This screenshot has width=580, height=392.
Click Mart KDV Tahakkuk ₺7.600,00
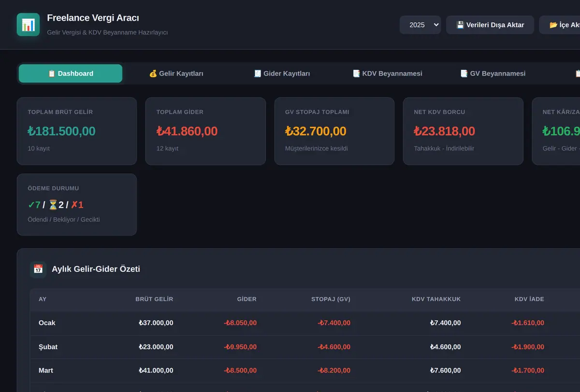[x=445, y=370]
